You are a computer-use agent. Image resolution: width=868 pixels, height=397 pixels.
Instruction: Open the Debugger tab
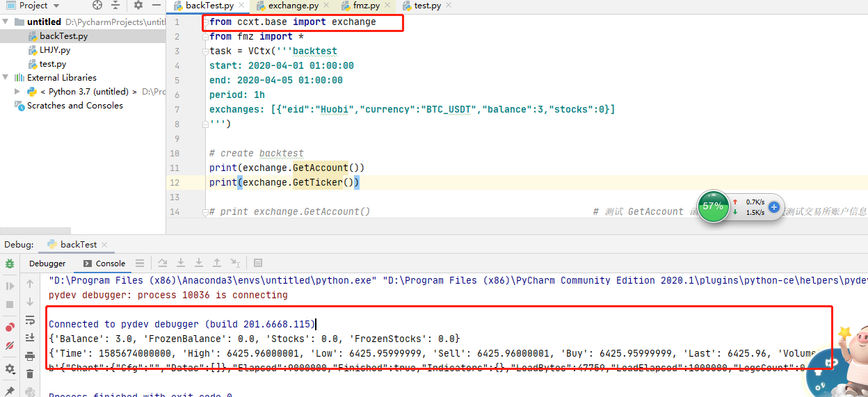47,264
